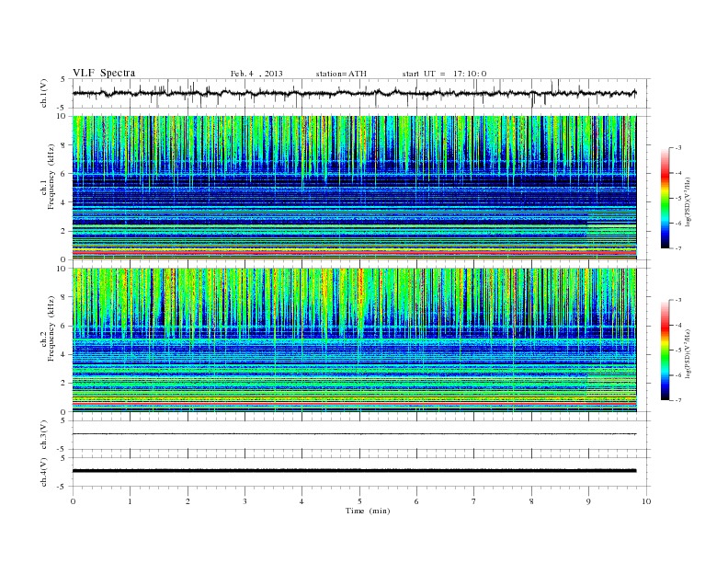The height and width of the screenshot is (563, 728).
Task: Click the "VLF Spectra" plot title
Action: 104,73
